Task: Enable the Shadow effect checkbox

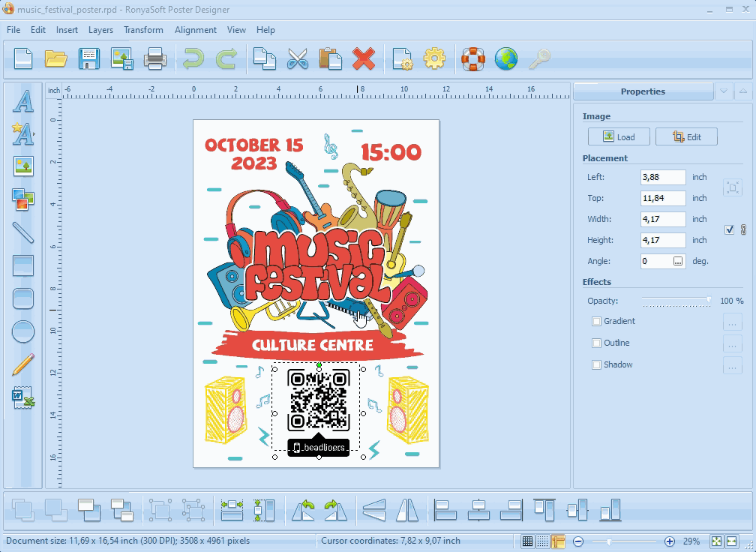Action: click(596, 364)
